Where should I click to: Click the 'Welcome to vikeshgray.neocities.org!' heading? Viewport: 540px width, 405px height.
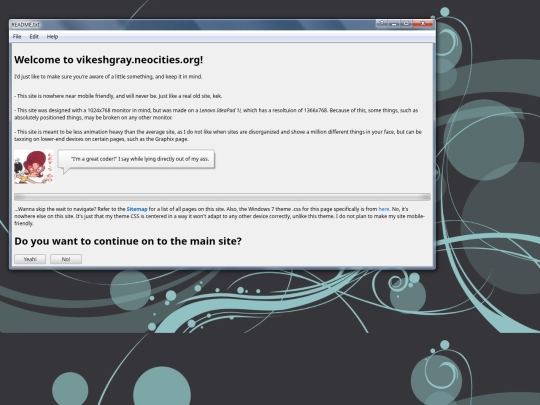[x=108, y=60]
